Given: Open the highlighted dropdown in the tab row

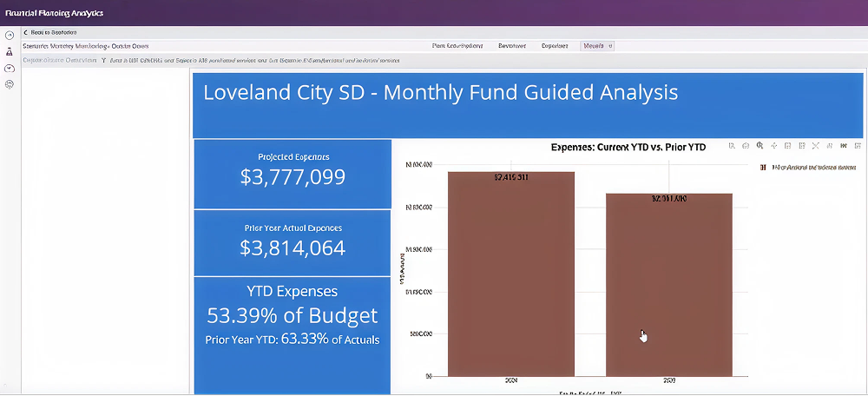Looking at the screenshot, I should pos(597,46).
